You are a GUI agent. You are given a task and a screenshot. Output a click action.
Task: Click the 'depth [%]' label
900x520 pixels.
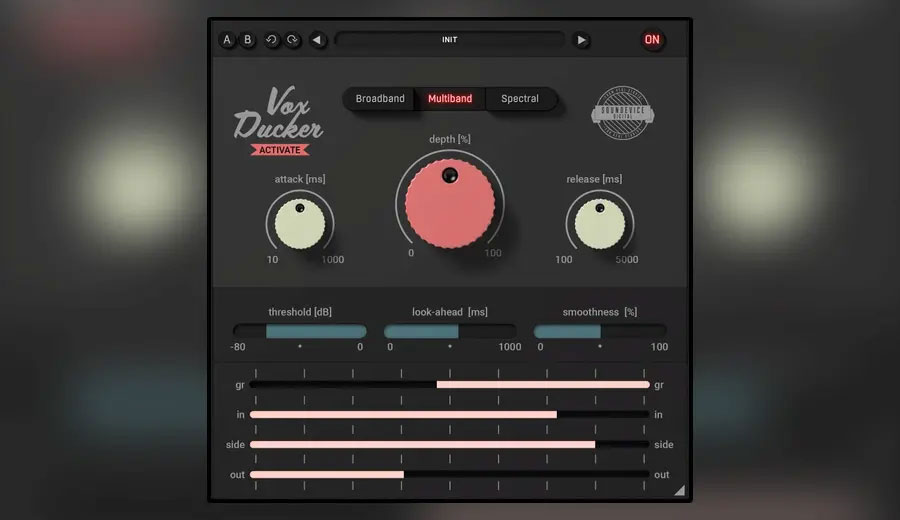(x=450, y=139)
